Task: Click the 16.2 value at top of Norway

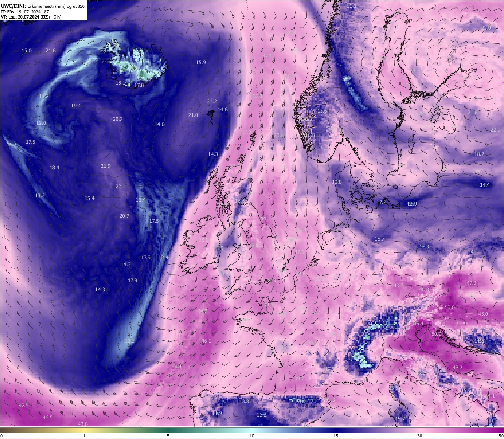Action: click(351, 7)
